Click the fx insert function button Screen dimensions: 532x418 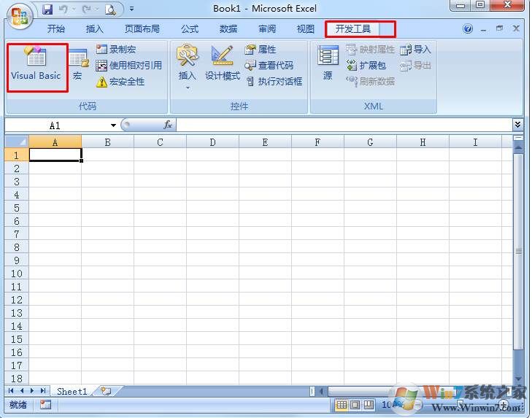tap(168, 125)
